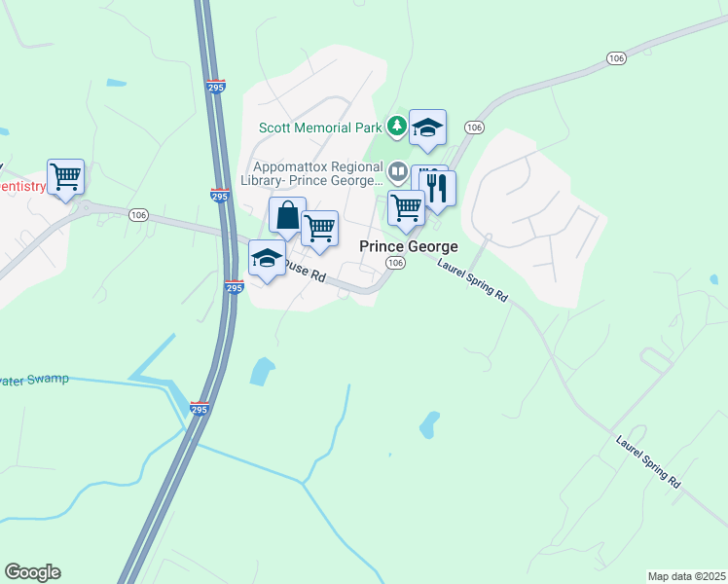Select the shopping cart marker beside the shopping bag
Screen dimensions: 728x584
(320, 232)
